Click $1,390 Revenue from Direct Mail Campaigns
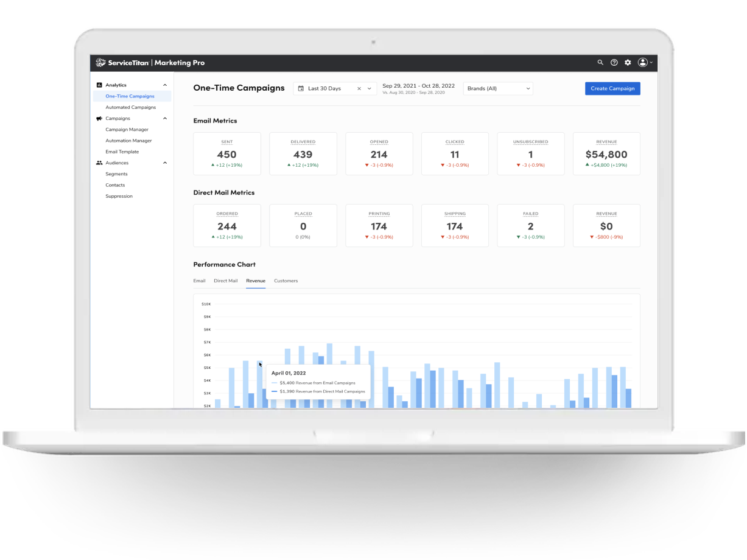747x560 pixels. click(322, 392)
